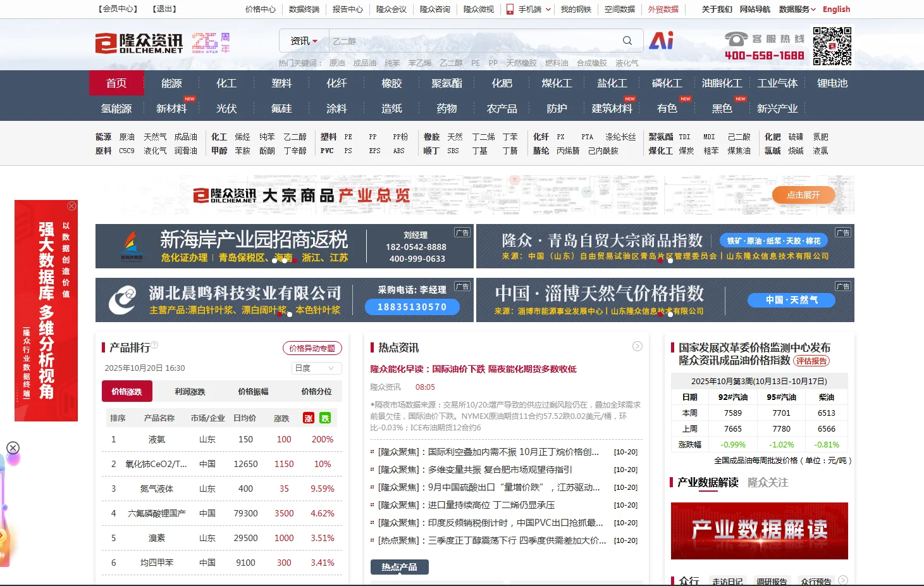The height and width of the screenshot is (586, 924).
Task: Open the 化纤 navigation menu
Action: click(x=336, y=83)
